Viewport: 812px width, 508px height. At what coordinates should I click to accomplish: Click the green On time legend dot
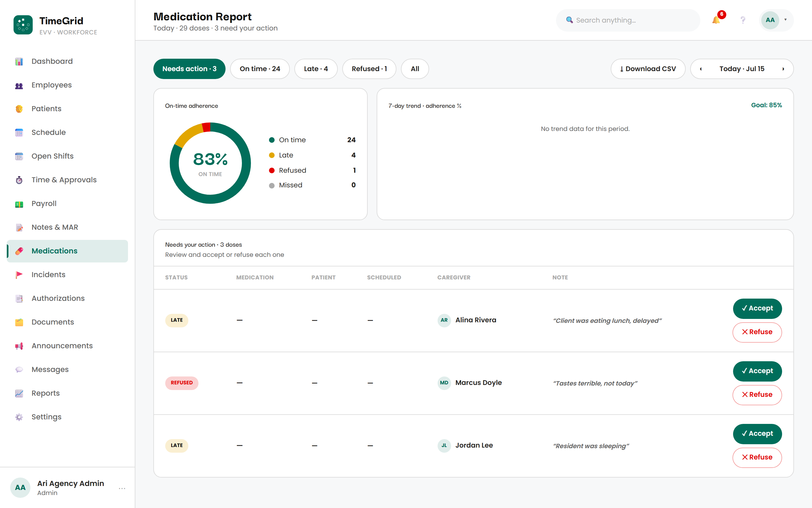pos(272,140)
